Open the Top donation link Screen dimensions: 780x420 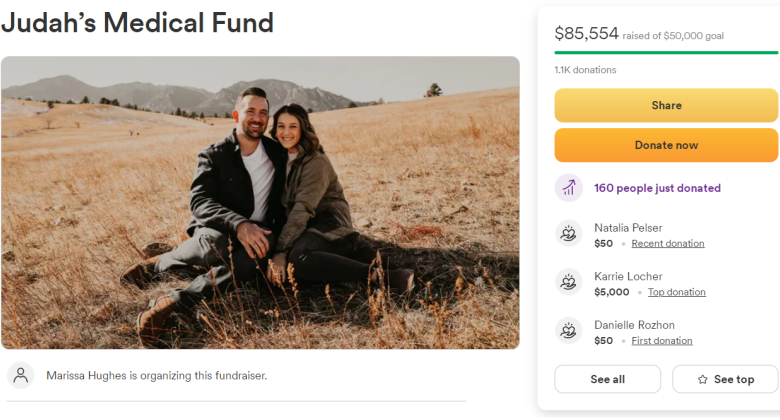[x=677, y=292]
